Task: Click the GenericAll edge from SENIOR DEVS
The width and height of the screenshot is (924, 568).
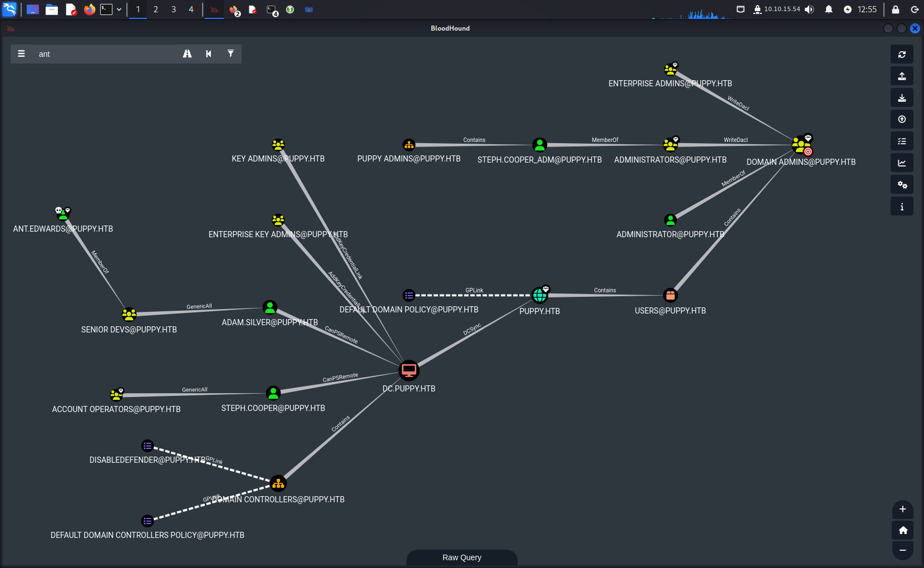Action: (199, 306)
